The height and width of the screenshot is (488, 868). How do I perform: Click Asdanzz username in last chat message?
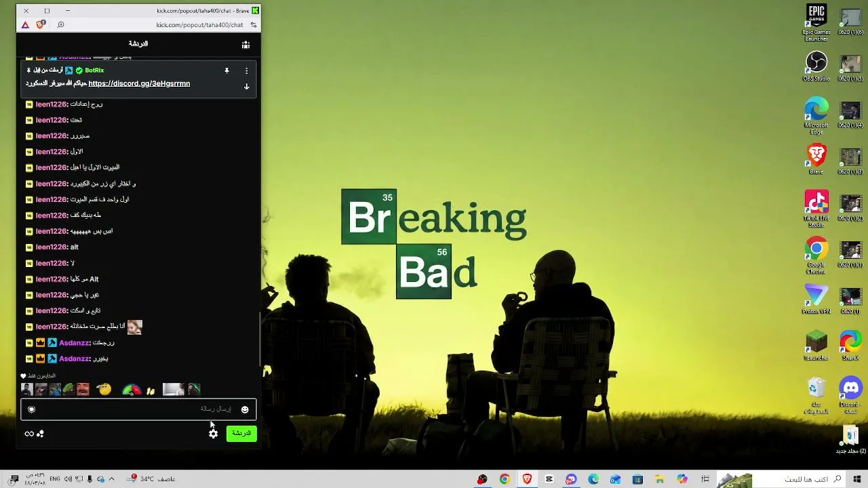click(74, 359)
